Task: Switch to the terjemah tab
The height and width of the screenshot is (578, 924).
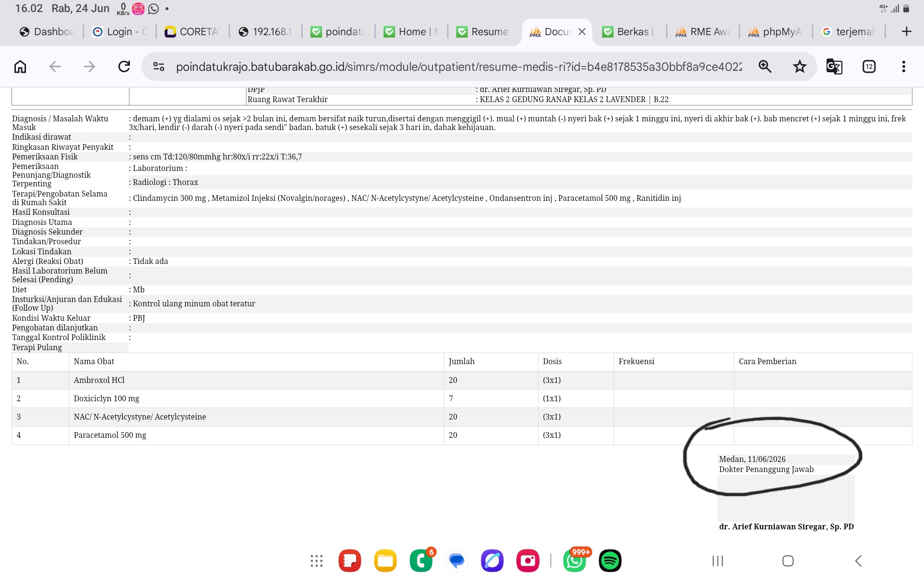Action: pos(848,32)
